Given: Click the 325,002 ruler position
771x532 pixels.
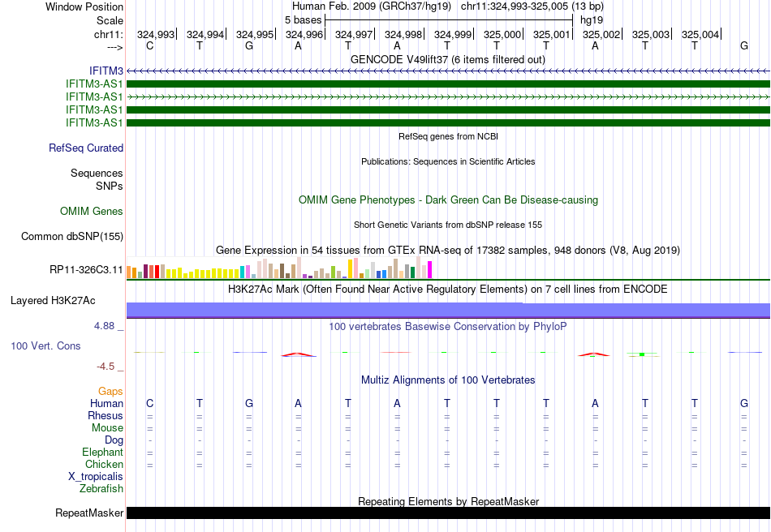Looking at the screenshot, I should click(601, 34).
